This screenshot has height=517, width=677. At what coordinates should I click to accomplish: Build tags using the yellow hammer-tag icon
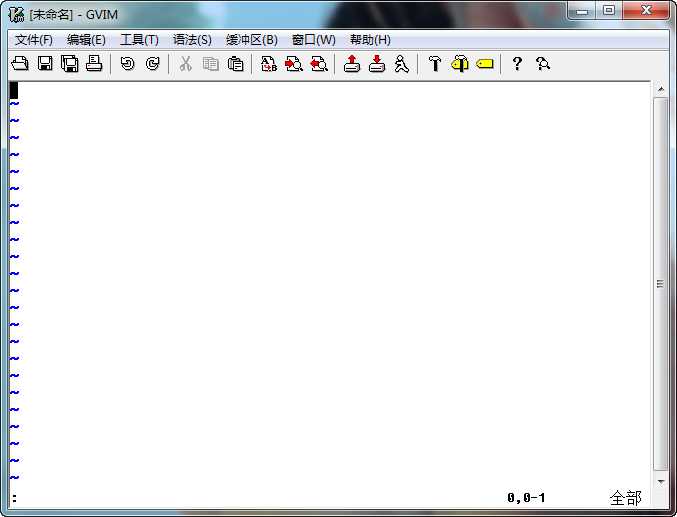tap(460, 64)
